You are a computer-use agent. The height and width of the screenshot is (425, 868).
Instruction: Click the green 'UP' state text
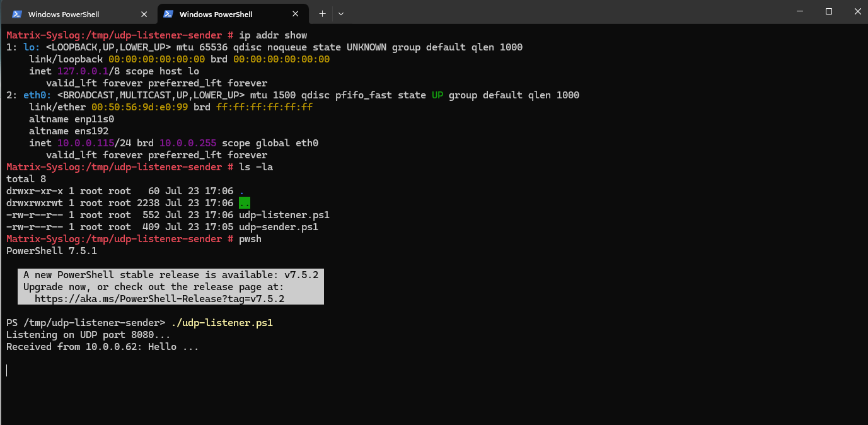[x=437, y=95]
